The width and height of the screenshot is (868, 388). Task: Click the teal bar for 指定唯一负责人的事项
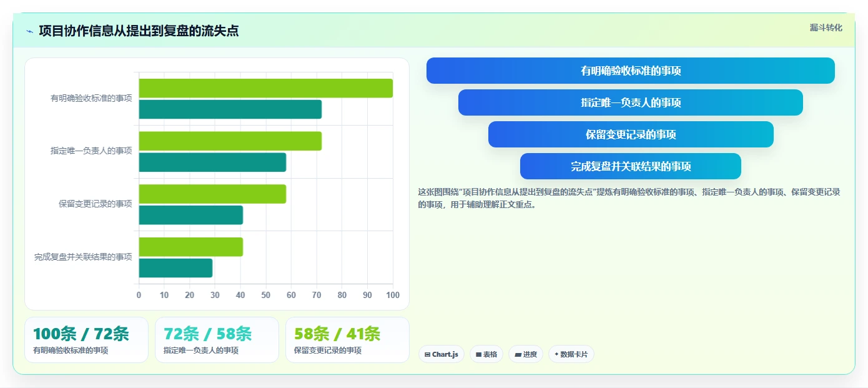[x=212, y=162]
